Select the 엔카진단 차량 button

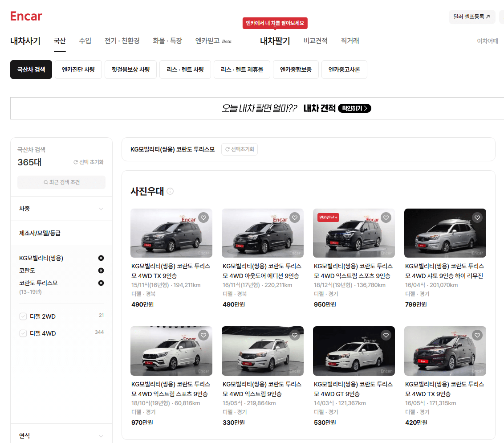pos(78,70)
